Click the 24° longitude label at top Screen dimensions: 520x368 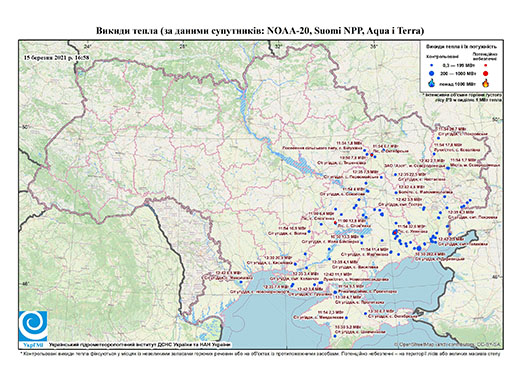point(88,46)
